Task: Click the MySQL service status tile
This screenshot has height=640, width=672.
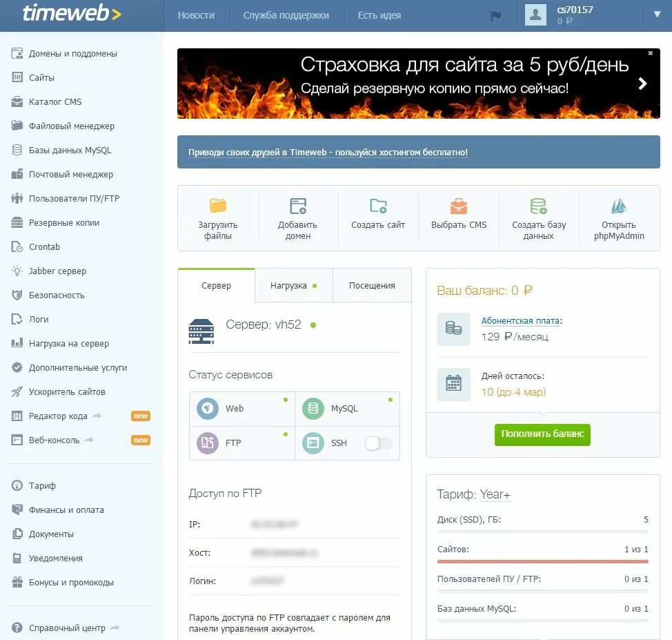Action: tap(347, 408)
